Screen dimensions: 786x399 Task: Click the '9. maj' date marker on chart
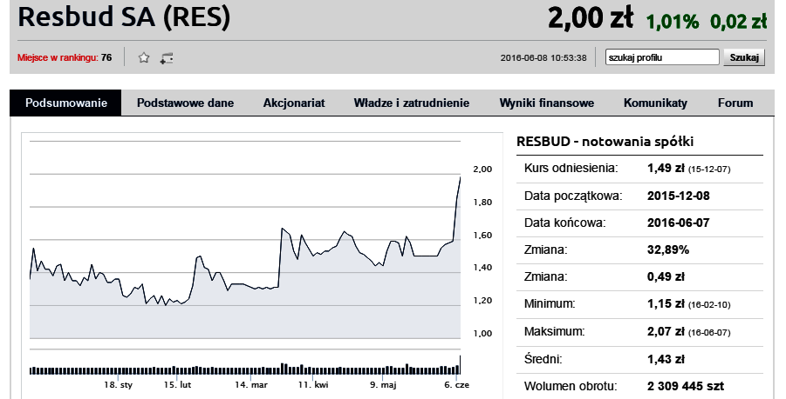click(x=383, y=385)
